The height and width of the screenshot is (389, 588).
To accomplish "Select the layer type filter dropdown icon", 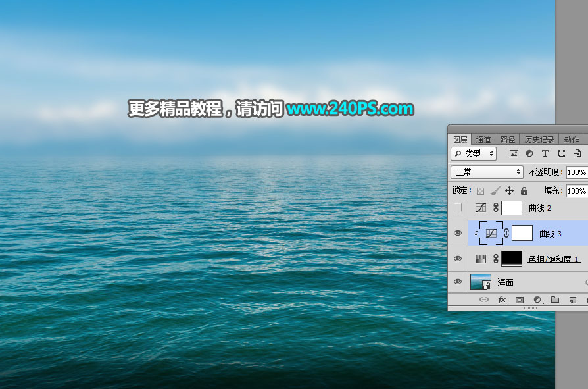I will (x=491, y=153).
